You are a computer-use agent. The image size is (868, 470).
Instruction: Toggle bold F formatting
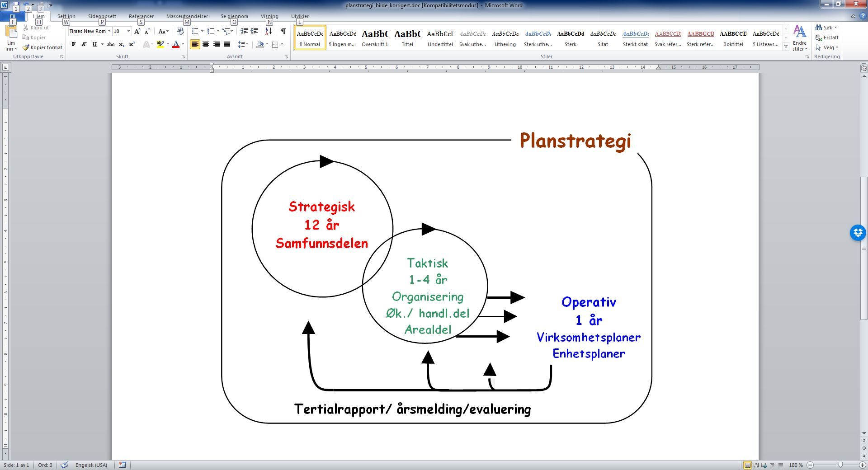tap(74, 44)
